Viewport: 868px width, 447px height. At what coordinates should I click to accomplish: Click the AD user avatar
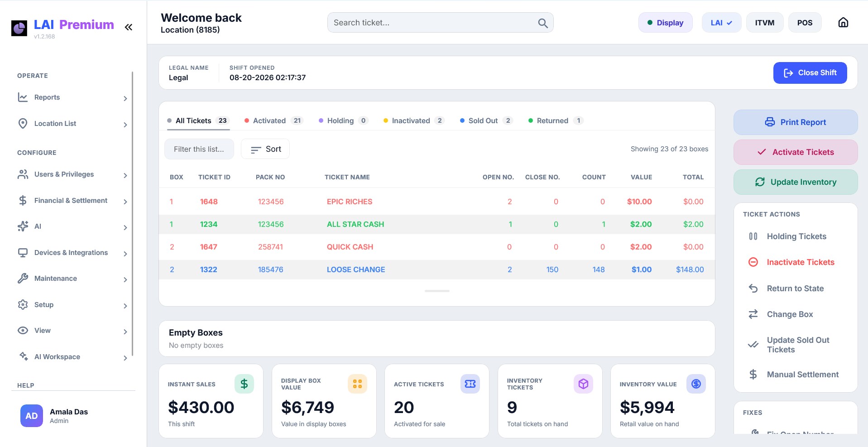point(32,416)
